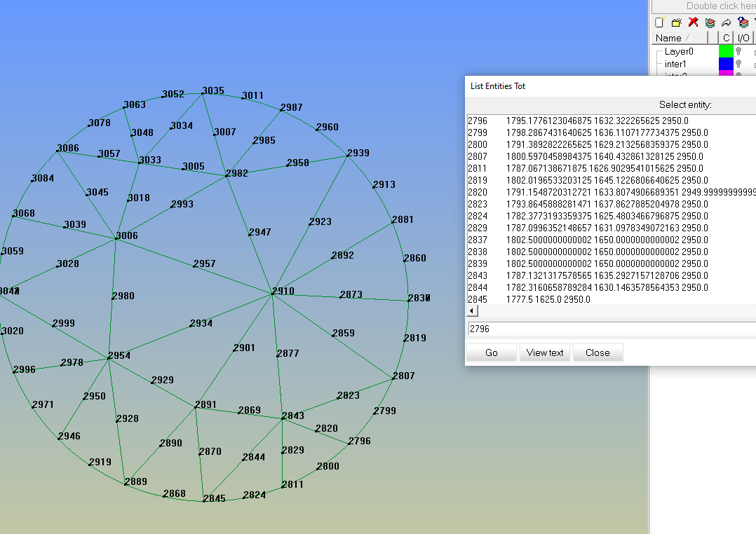Close the List Entities dialog
The width and height of the screenshot is (756, 534).
(598, 352)
